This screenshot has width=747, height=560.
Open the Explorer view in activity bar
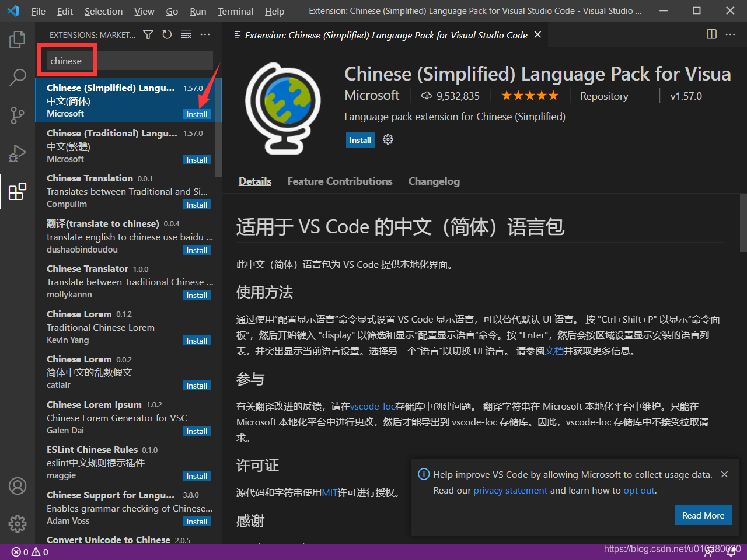pyautogui.click(x=18, y=40)
